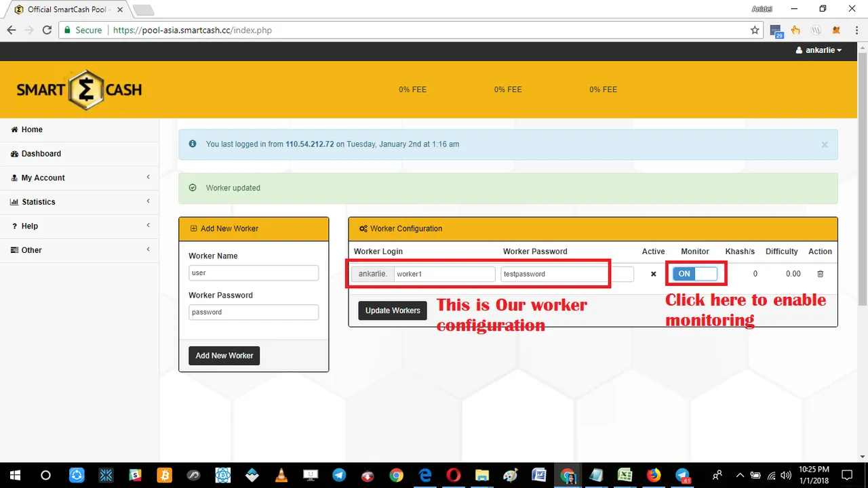Show hidden system tray icons

[740, 475]
